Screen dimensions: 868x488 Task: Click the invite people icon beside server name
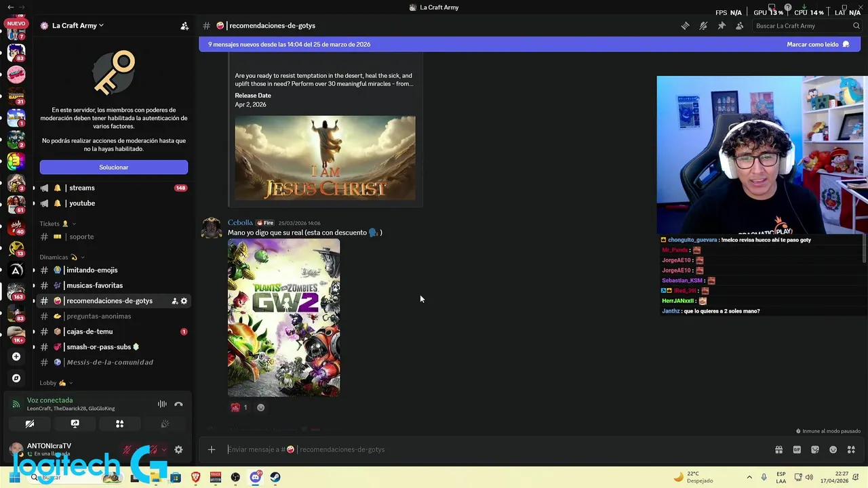click(184, 26)
